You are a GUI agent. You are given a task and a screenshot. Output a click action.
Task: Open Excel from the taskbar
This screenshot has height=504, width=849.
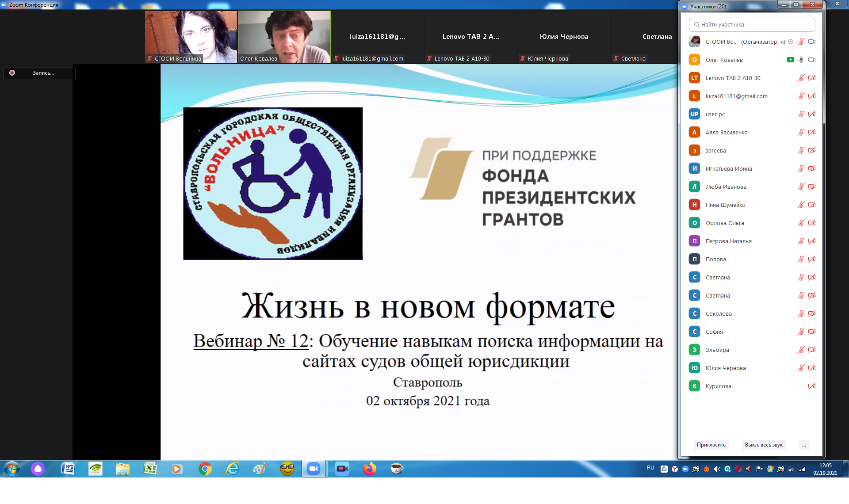click(150, 469)
